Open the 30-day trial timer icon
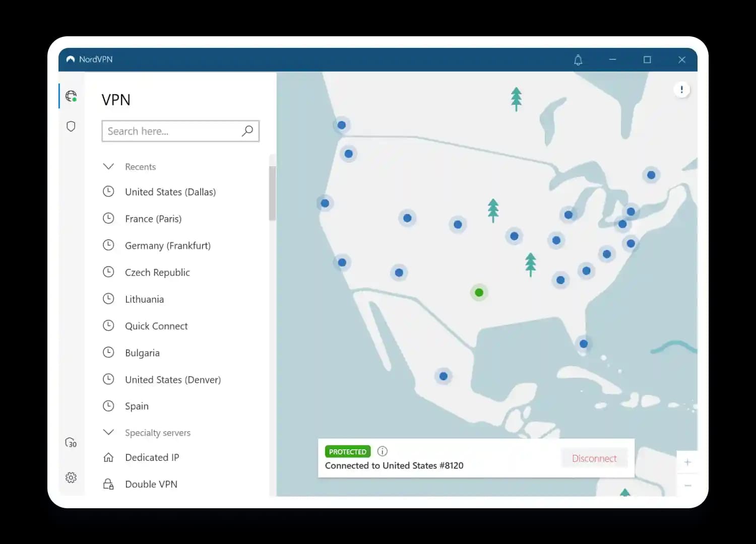The width and height of the screenshot is (756, 544). click(71, 443)
